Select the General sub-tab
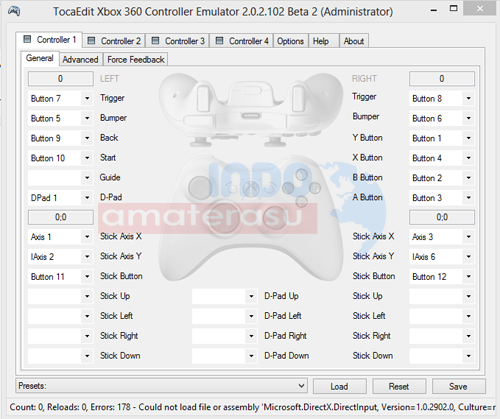This screenshot has height=419, width=500. (x=40, y=58)
